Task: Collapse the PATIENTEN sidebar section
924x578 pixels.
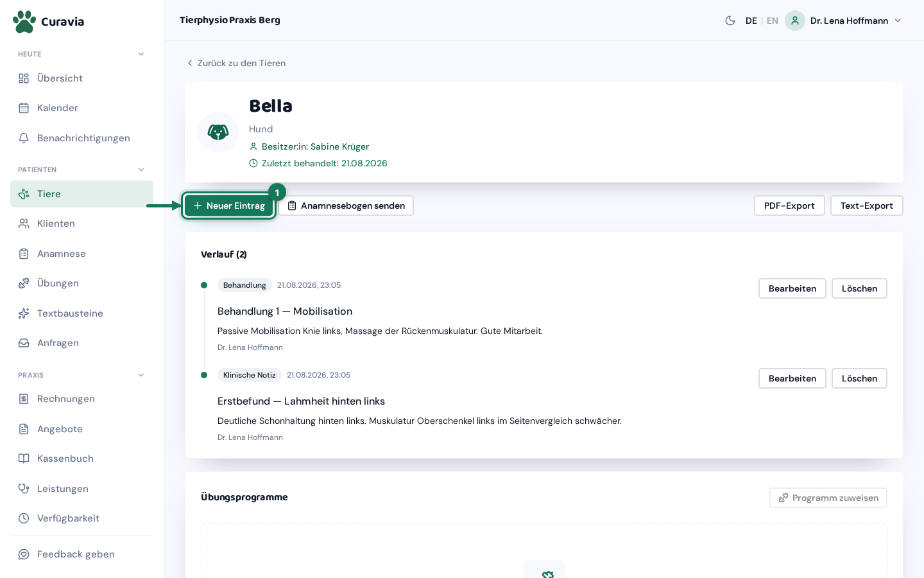Action: [141, 170]
